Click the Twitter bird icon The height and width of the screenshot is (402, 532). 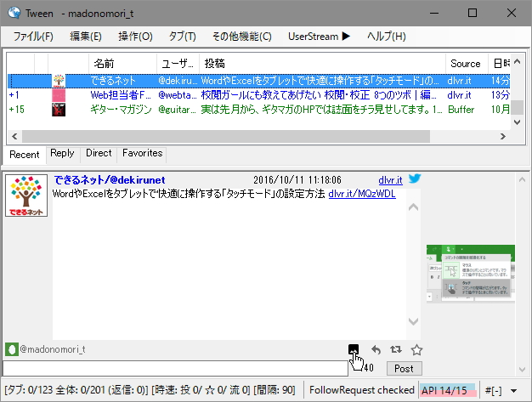click(415, 178)
